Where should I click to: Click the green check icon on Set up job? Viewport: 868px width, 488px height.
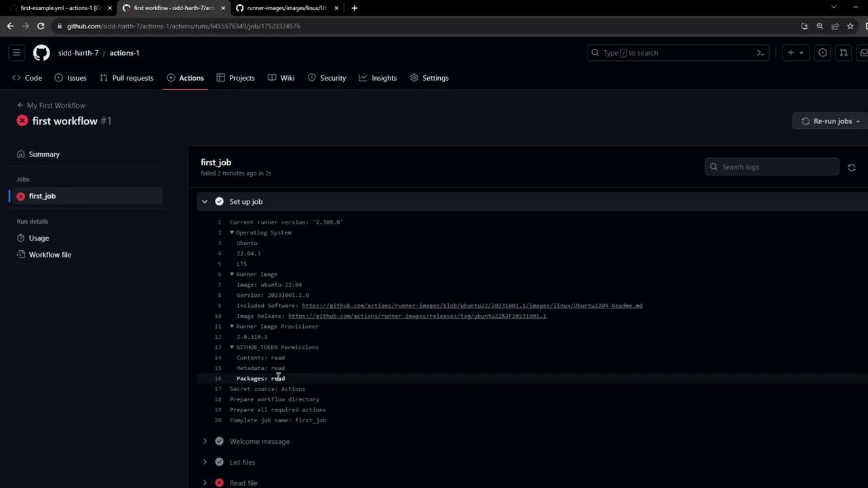point(219,201)
